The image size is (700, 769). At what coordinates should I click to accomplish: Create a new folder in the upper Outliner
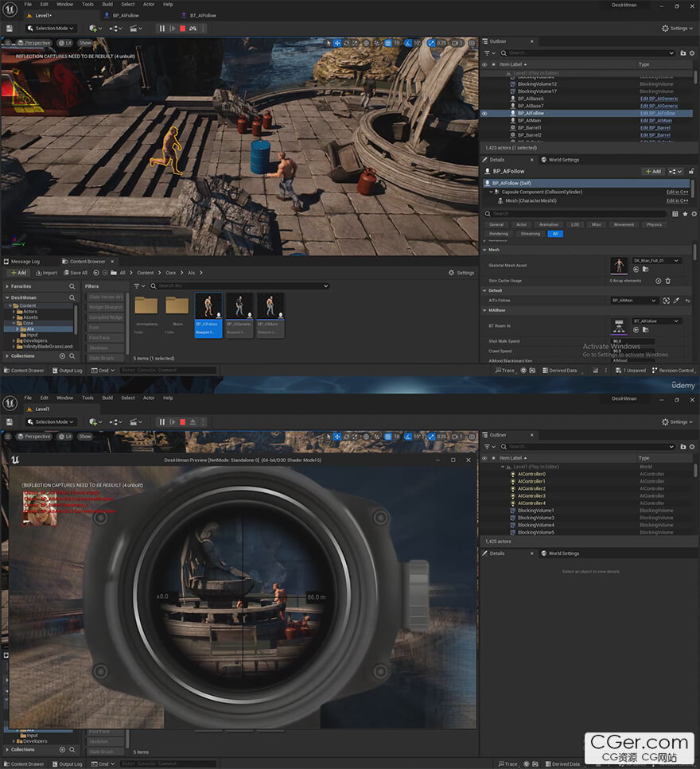(x=682, y=53)
